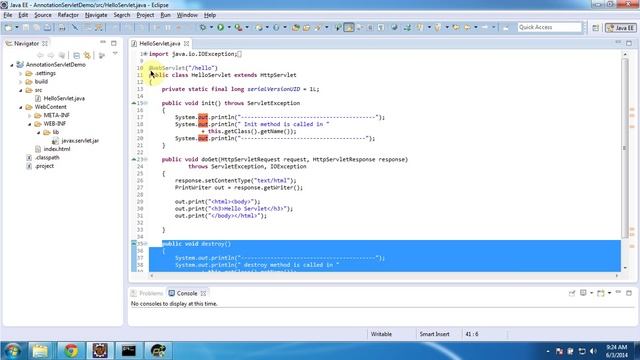
Task: Minimize the Navigator view panel
Action: [x=103, y=42]
